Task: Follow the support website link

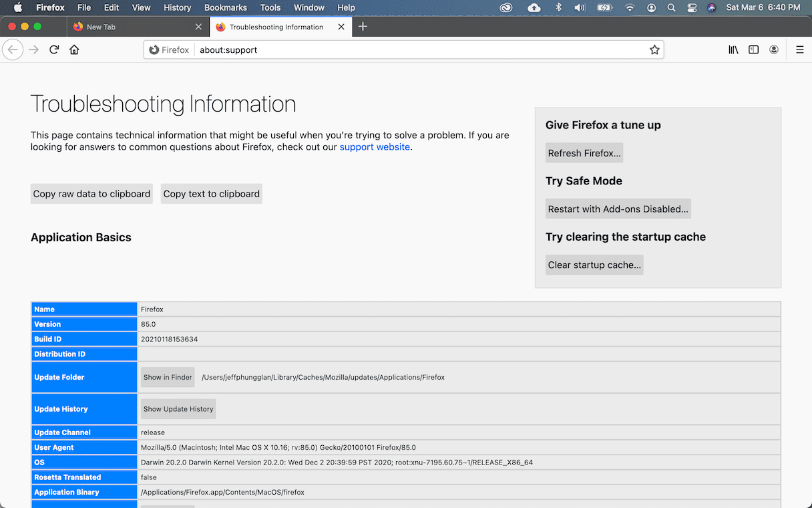Action: pyautogui.click(x=375, y=147)
